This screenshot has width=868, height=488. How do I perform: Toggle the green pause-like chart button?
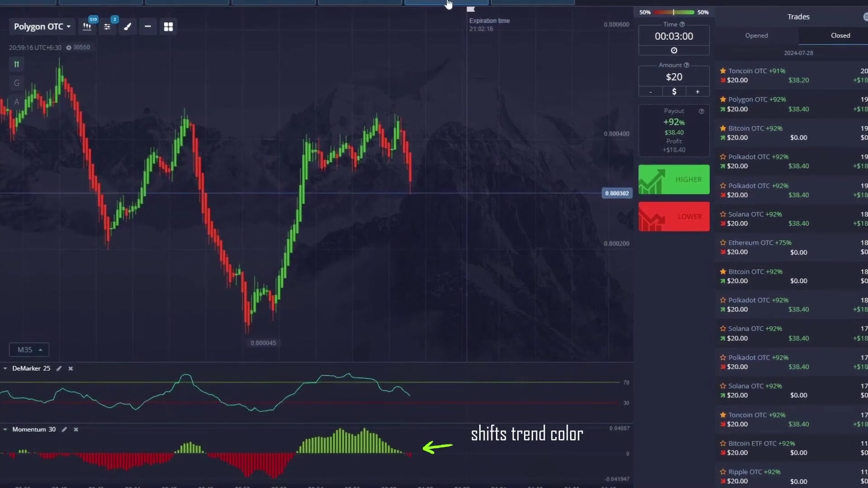17,64
